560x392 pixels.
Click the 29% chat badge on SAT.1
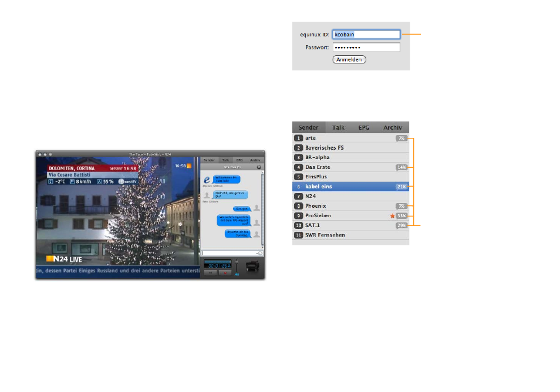pyautogui.click(x=402, y=225)
